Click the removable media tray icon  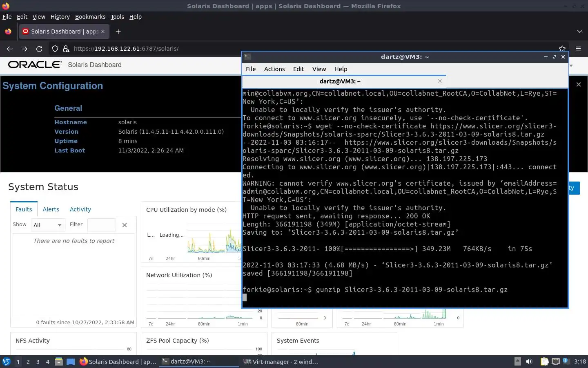click(x=517, y=361)
